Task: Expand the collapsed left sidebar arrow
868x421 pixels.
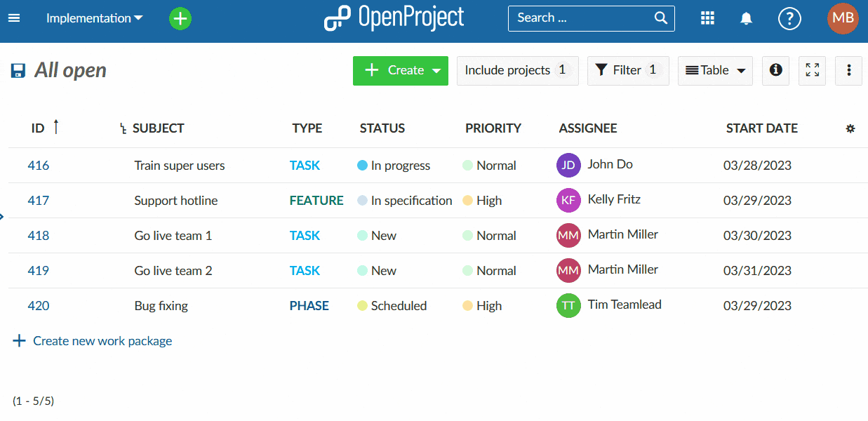Action: 3,217
